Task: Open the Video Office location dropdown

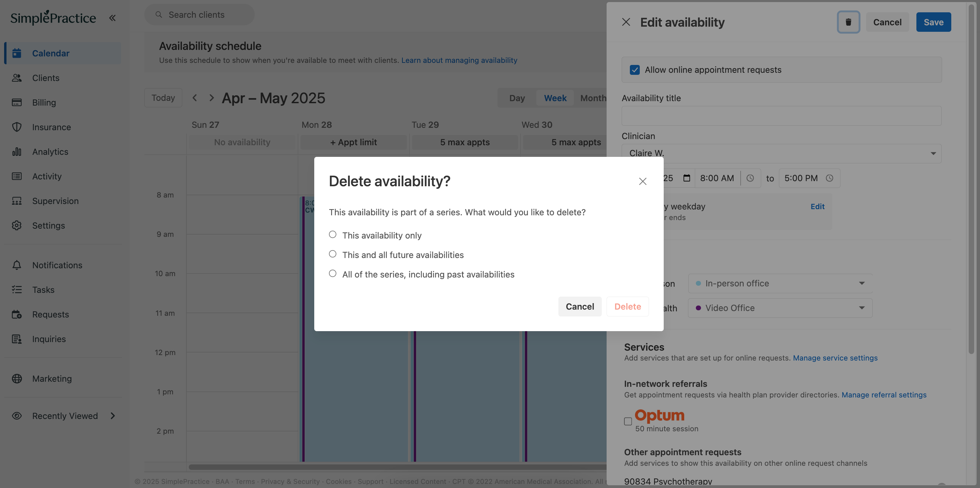Action: click(x=780, y=308)
